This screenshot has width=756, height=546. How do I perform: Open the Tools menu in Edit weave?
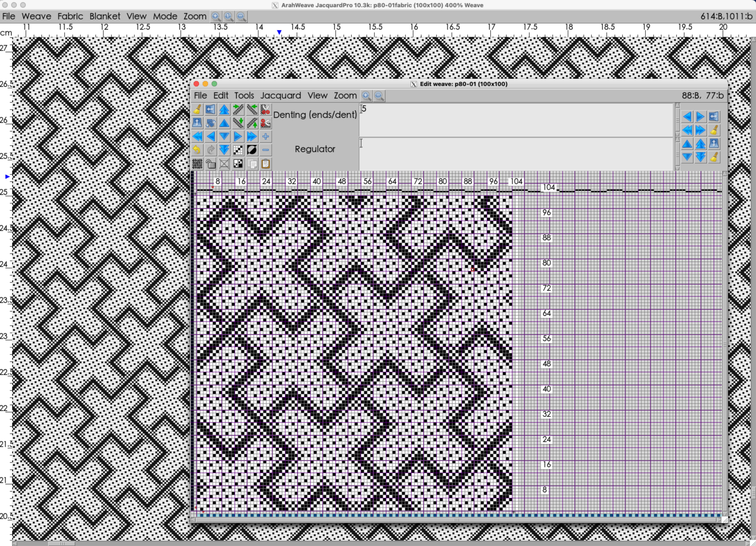pyautogui.click(x=244, y=95)
